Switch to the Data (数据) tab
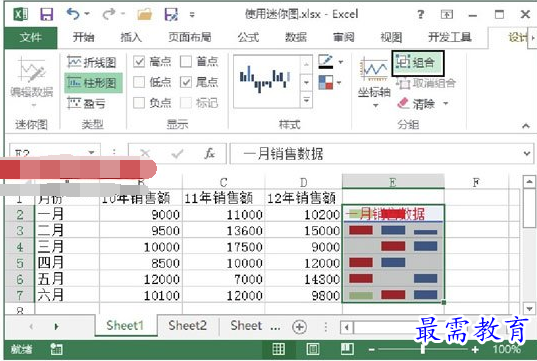The image size is (537, 361). tap(296, 37)
